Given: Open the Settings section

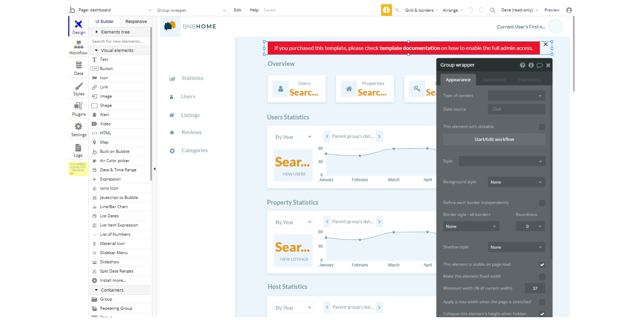Looking at the screenshot, I should pyautogui.click(x=78, y=129).
